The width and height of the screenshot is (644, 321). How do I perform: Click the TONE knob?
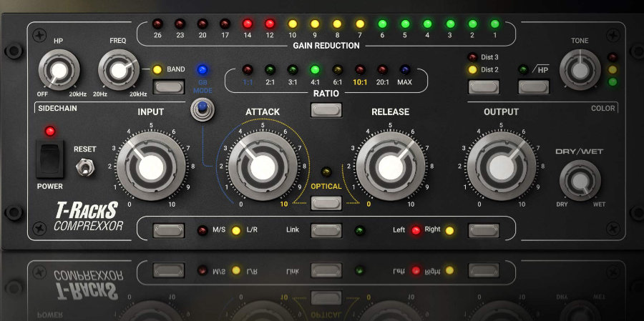click(x=580, y=70)
